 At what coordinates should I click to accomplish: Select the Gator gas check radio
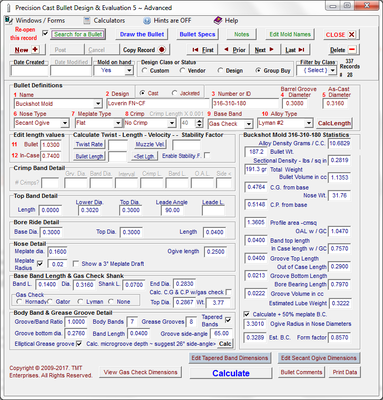pyautogui.click(x=50, y=302)
